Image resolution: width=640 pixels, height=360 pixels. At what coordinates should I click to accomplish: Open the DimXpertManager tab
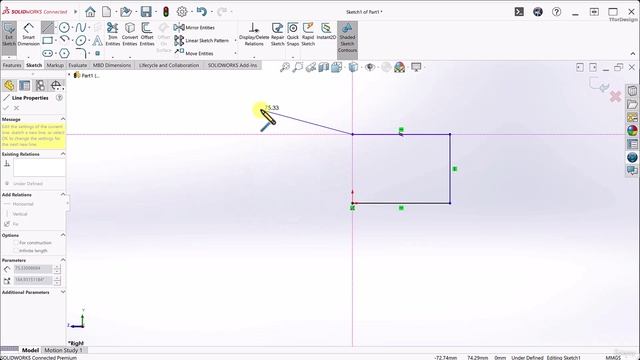tap(56, 85)
